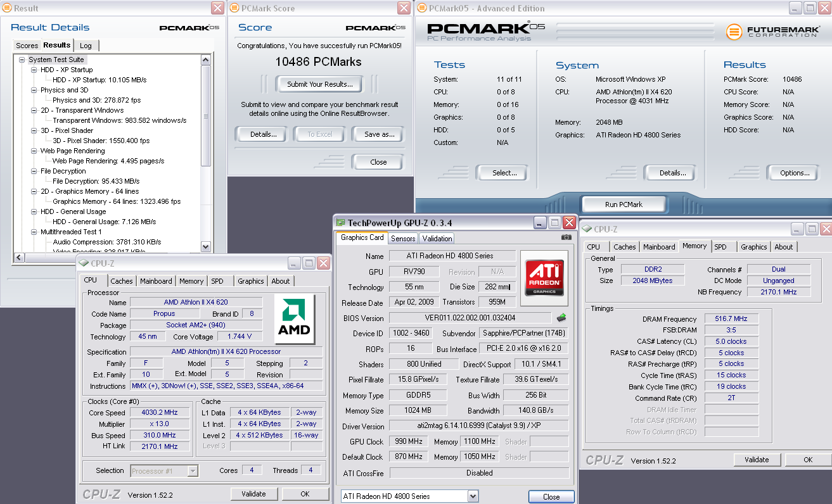Switch to the Scores tab in Result Details

click(x=27, y=46)
